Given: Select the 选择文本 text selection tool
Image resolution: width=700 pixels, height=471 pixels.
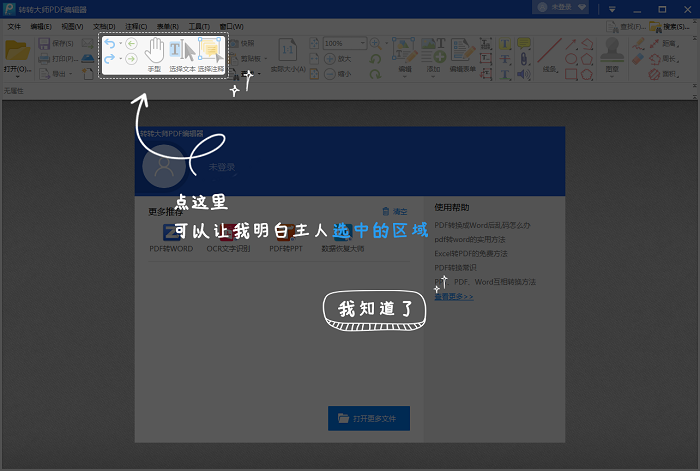Looking at the screenshot, I should click(182, 54).
